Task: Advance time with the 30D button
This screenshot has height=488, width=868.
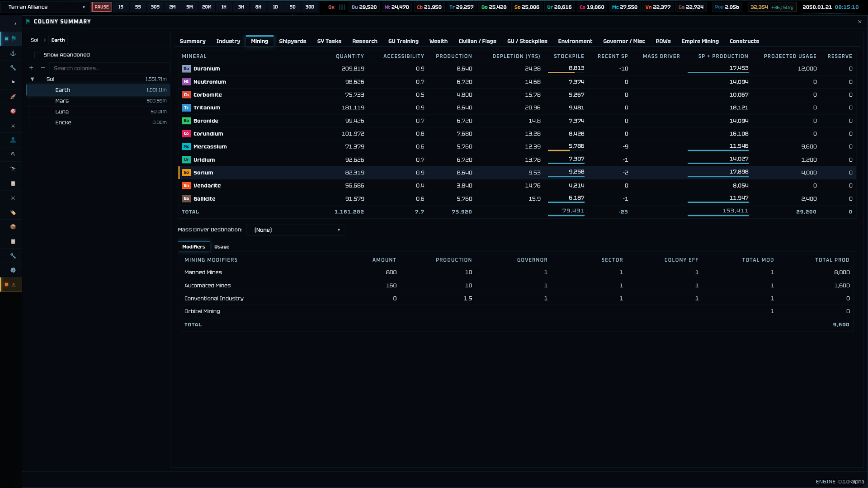Action: pyautogui.click(x=310, y=7)
